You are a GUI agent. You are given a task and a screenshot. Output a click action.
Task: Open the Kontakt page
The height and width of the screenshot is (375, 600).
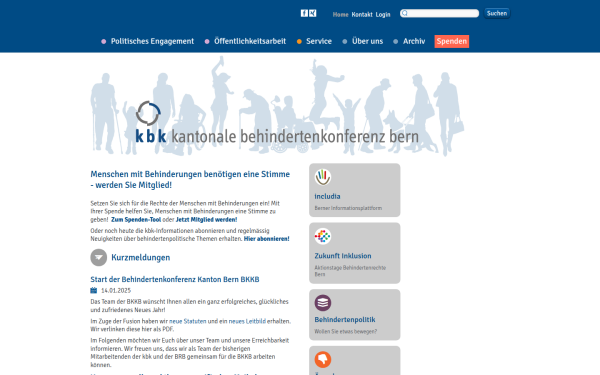click(x=362, y=15)
